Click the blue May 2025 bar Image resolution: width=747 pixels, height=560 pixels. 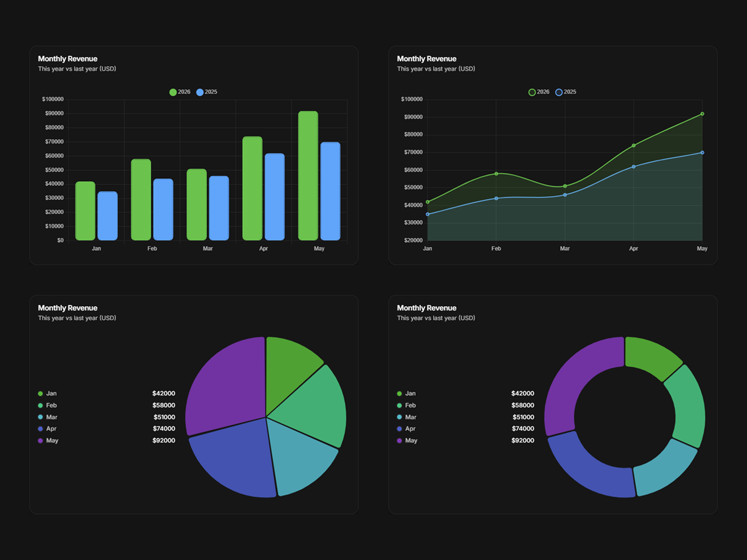(331, 191)
